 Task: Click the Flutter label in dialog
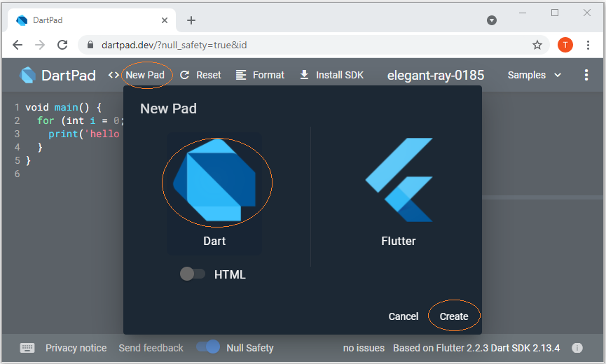click(399, 241)
